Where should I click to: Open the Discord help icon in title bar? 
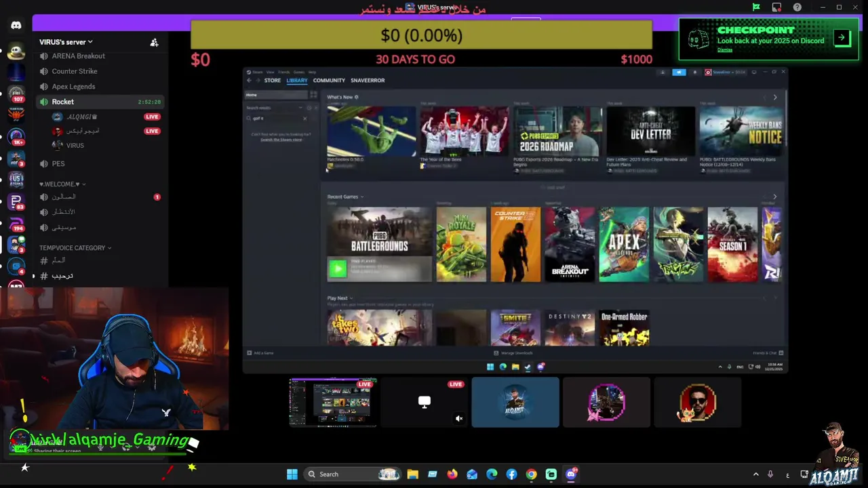point(797,7)
